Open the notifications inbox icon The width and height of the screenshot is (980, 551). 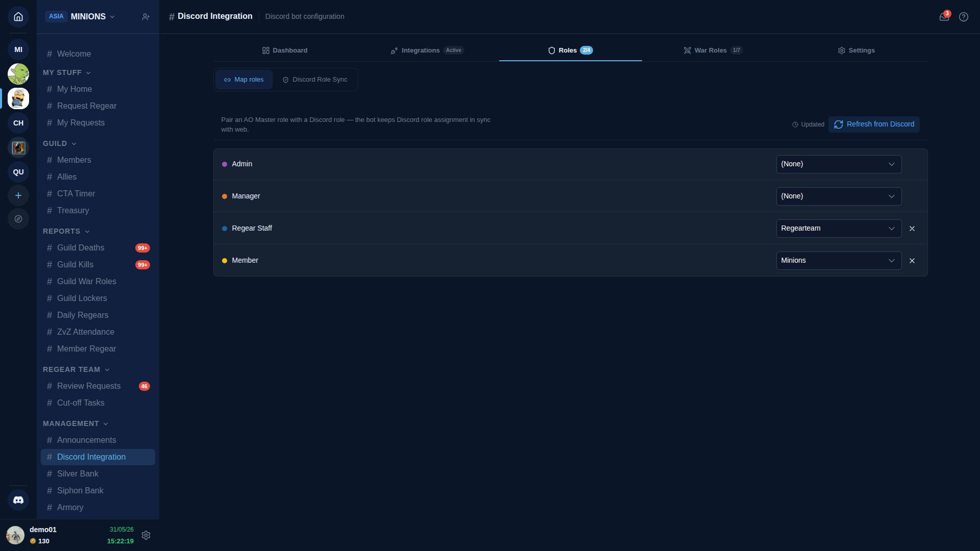point(944,17)
